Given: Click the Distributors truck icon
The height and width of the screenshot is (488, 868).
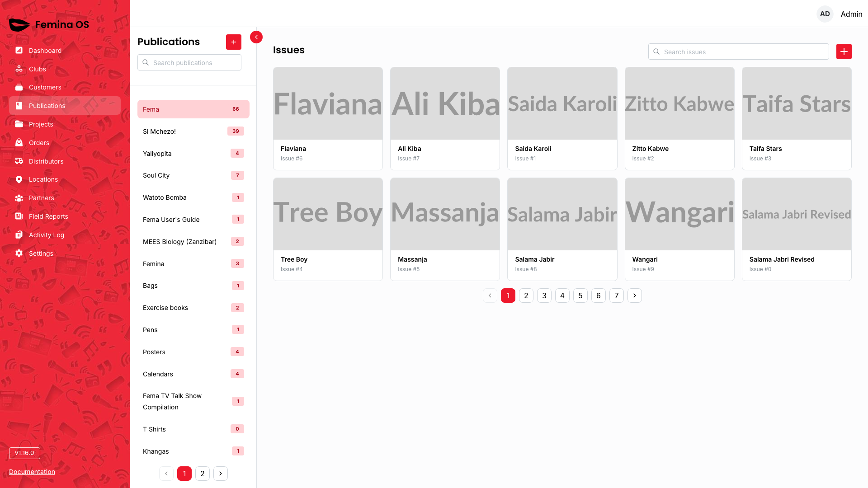Looking at the screenshot, I should [x=19, y=161].
